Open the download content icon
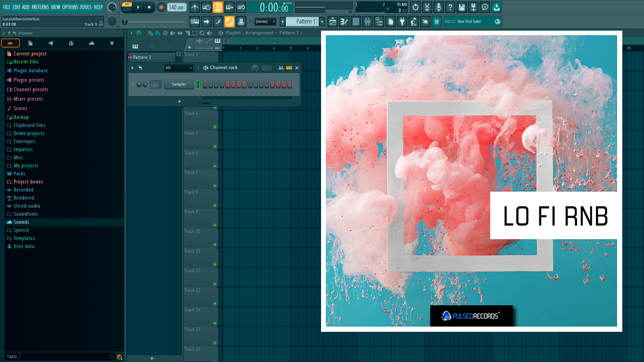This screenshot has width=644, height=362. 496,7
